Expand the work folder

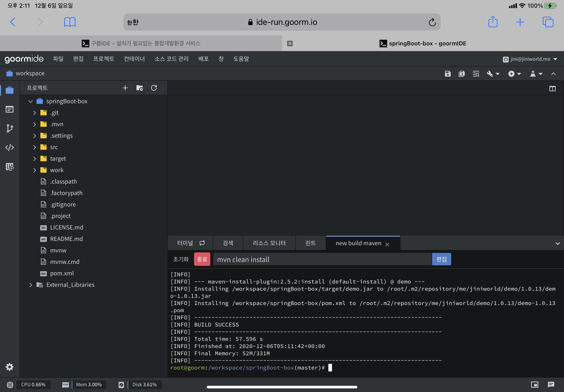pos(35,170)
